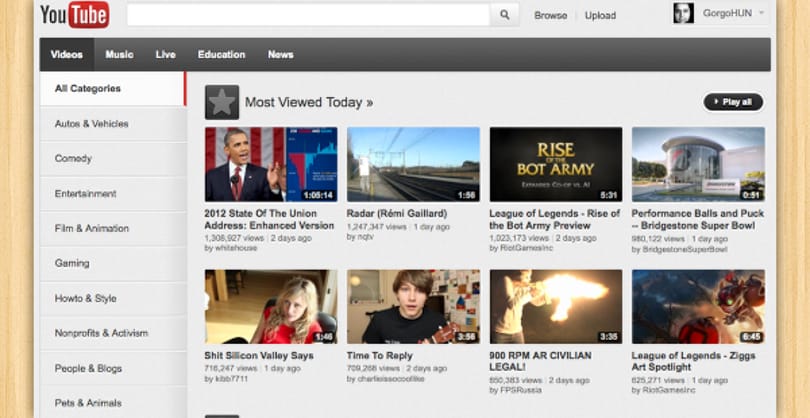Click the 1:05:14 duration badge
The width and height of the screenshot is (810, 418).
tap(319, 195)
